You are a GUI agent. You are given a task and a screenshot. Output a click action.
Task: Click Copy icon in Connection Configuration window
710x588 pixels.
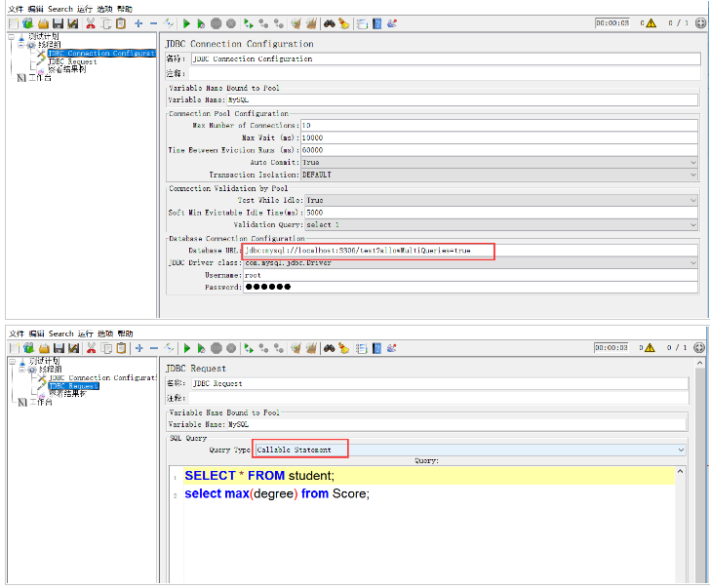click(106, 23)
